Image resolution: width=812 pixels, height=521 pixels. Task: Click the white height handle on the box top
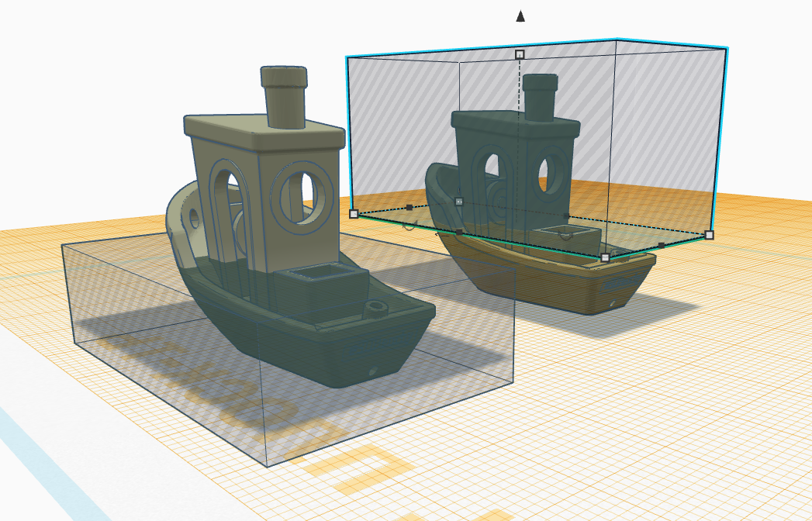point(520,54)
